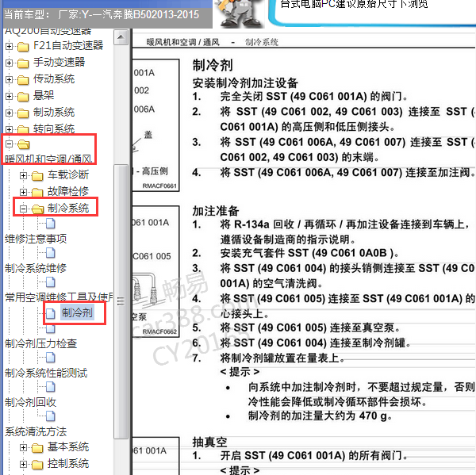The image size is (476, 475).
Task: Click the tree panel scrollbar thumb
Action: (x=121, y=301)
